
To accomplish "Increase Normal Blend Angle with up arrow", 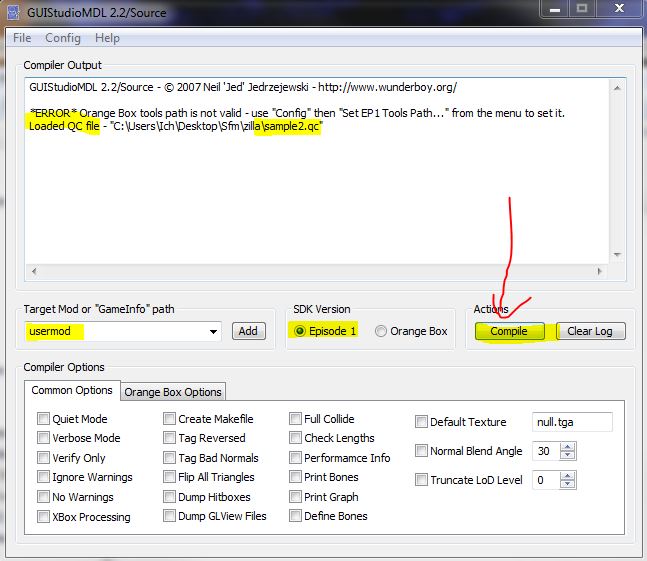I will coord(568,447).
